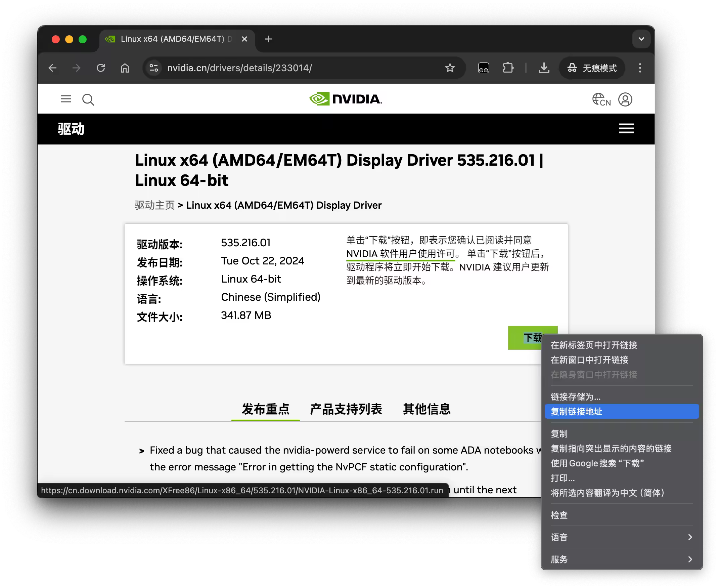
Task: Bookmark this page with the star
Action: point(450,68)
